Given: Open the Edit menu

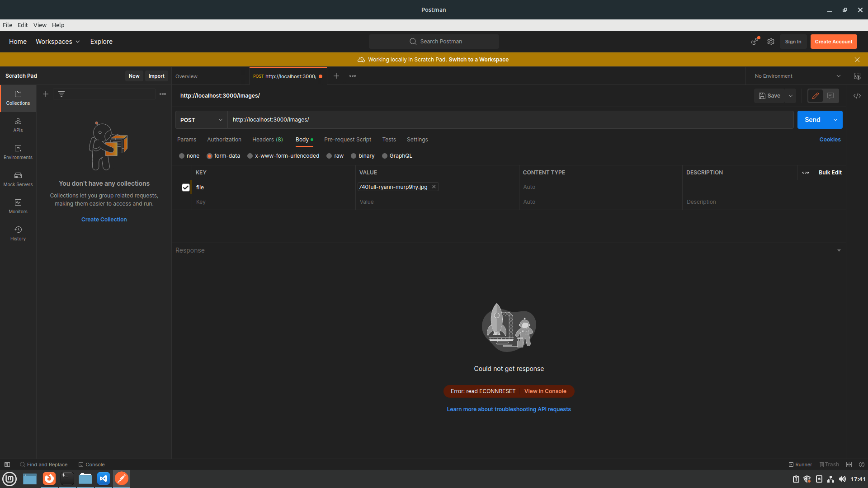Looking at the screenshot, I should [23, 25].
